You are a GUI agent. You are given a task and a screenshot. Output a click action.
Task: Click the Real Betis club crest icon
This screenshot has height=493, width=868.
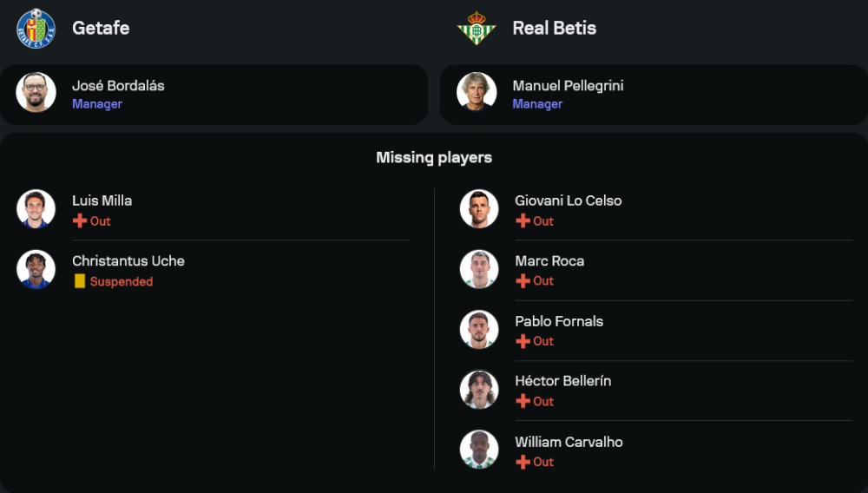(x=476, y=28)
